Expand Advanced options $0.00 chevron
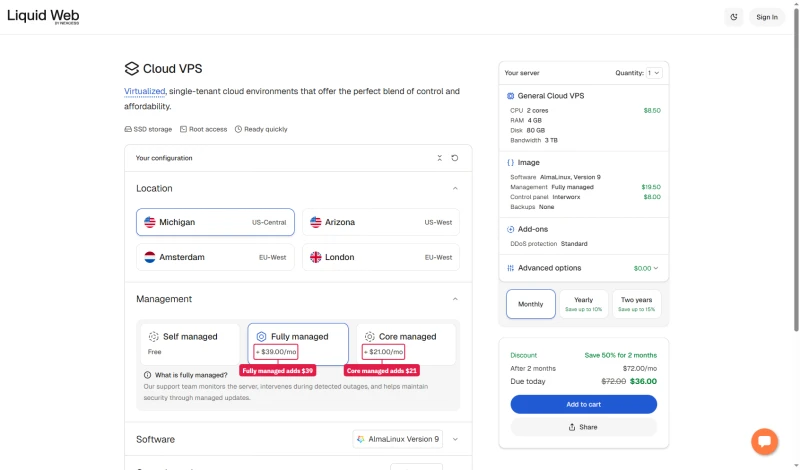Image resolution: width=800 pixels, height=470 pixels. [x=656, y=268]
